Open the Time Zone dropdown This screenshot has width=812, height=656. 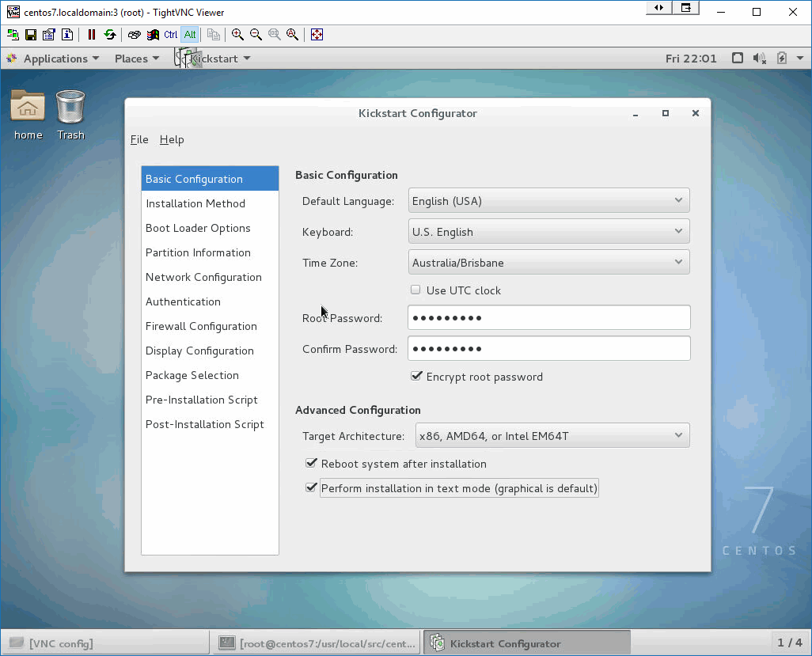point(548,262)
